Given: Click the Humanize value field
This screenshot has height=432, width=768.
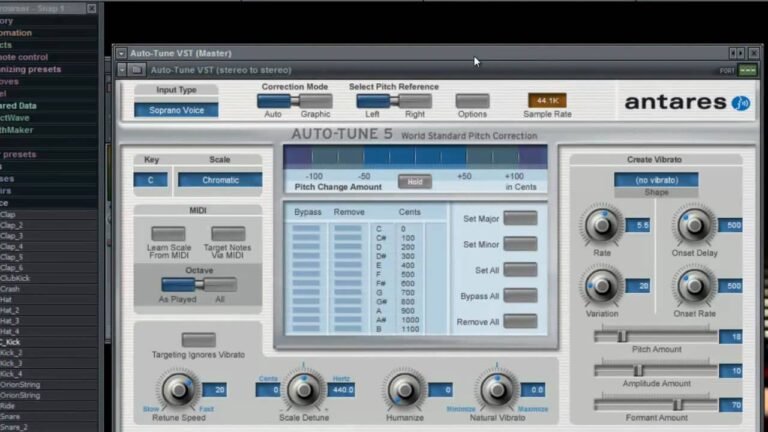Looking at the screenshot, I should pyautogui.click(x=440, y=390).
